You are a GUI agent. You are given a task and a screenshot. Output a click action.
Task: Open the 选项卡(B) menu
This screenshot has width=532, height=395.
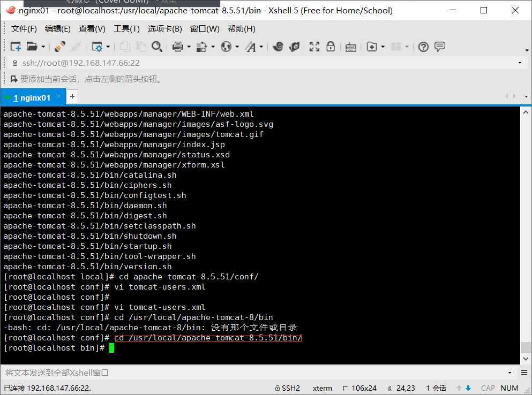(x=165, y=29)
